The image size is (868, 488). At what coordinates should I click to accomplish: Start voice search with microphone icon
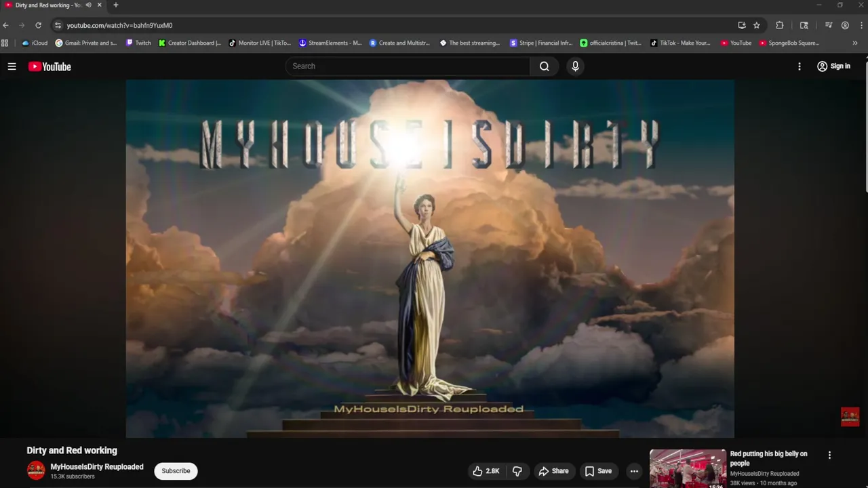(x=575, y=66)
